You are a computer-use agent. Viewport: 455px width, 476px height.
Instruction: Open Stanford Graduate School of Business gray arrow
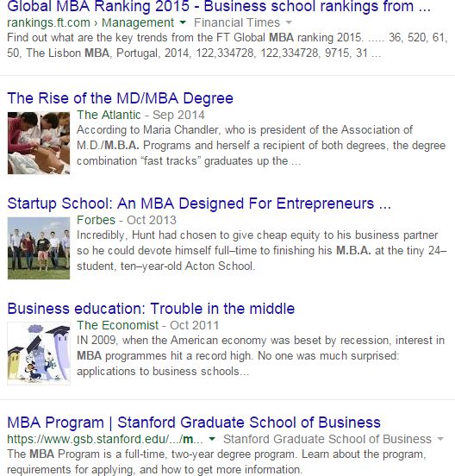[440, 439]
